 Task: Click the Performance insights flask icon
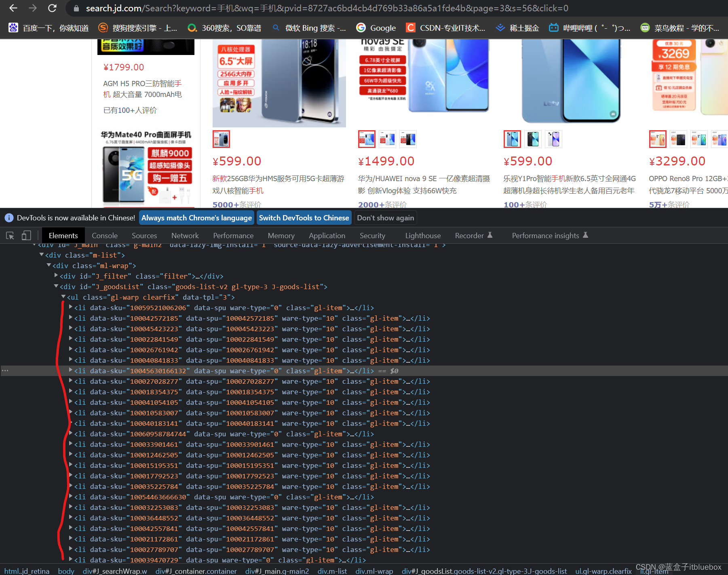(x=585, y=235)
